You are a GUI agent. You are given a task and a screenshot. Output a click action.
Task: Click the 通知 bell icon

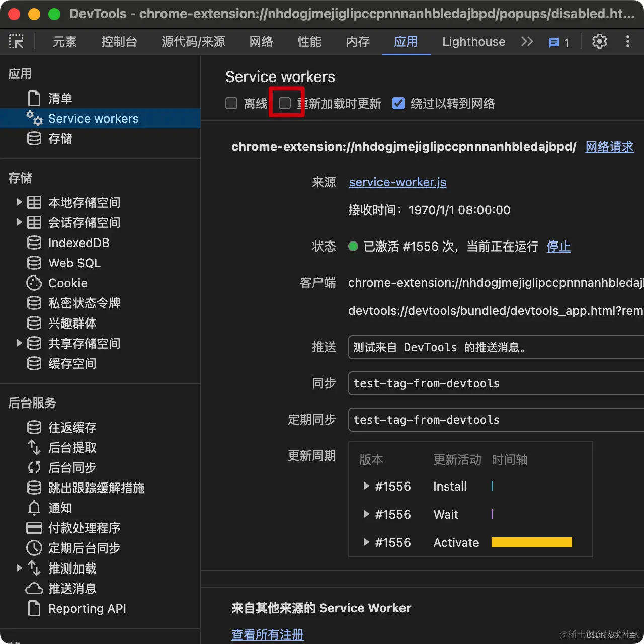[x=34, y=508]
